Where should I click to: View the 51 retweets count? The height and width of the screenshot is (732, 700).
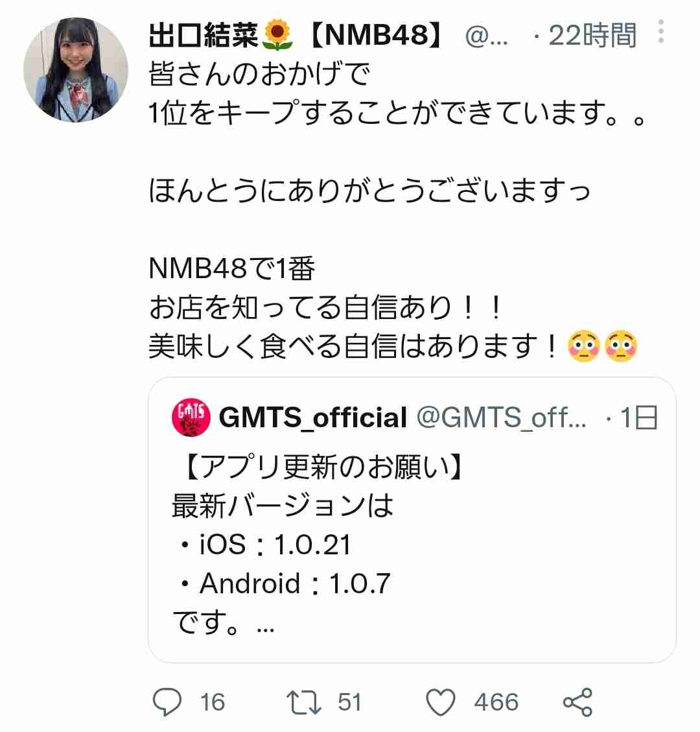(x=349, y=702)
